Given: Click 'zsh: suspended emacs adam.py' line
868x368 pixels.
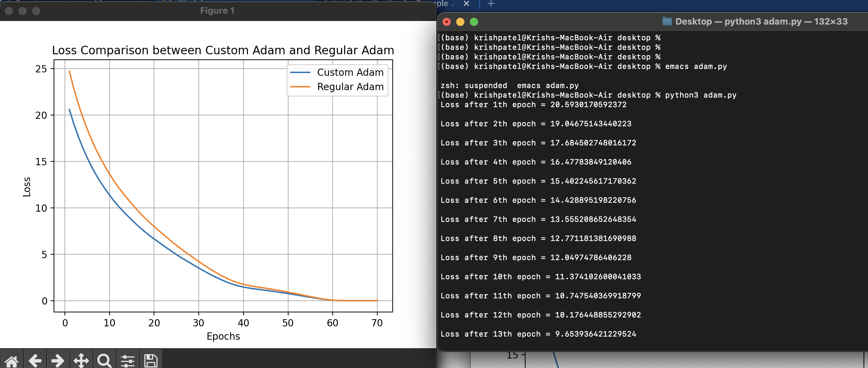Looking at the screenshot, I should [509, 85].
